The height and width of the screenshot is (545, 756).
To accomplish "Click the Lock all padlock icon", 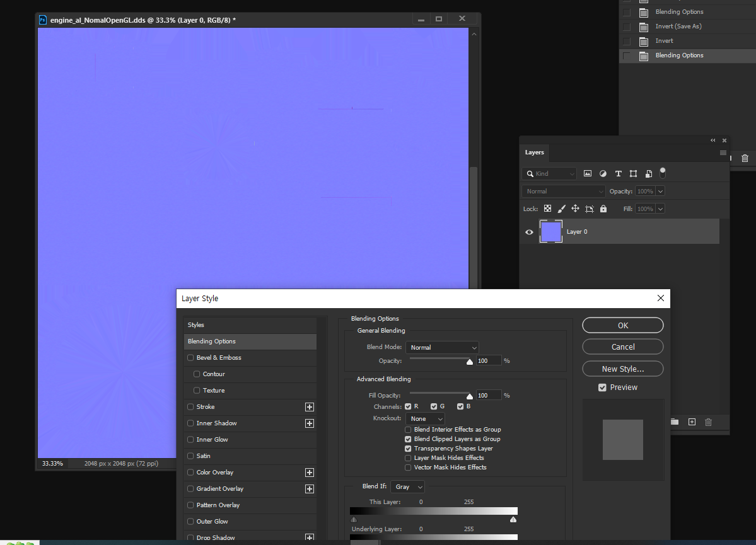I will pos(603,209).
